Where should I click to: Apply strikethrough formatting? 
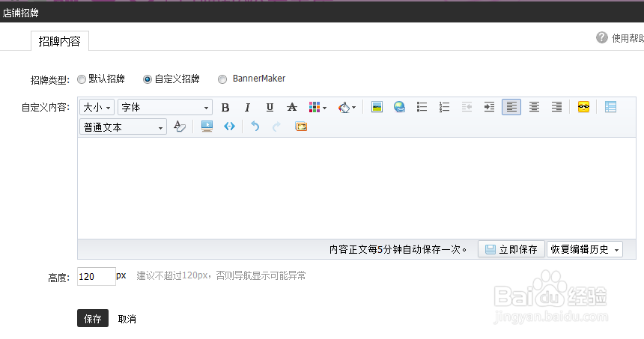(291, 108)
